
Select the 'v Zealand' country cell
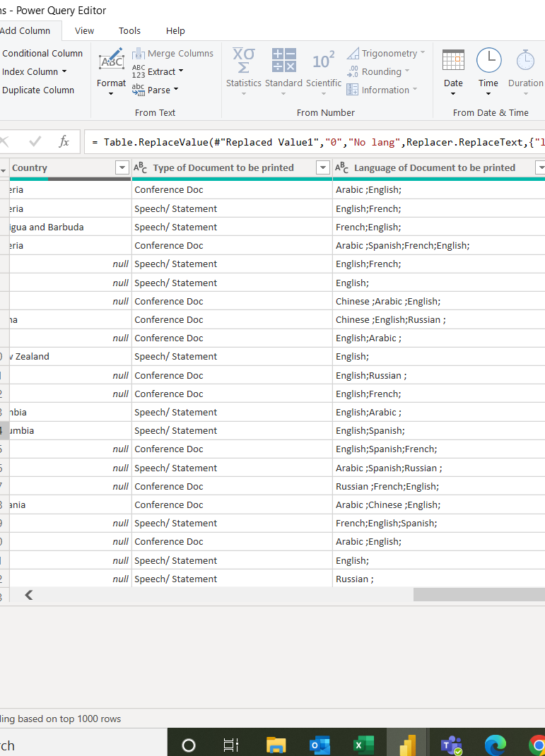pyautogui.click(x=71, y=356)
